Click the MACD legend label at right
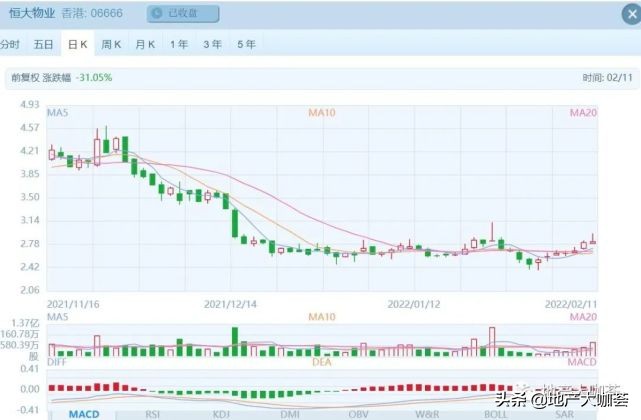 click(582, 362)
